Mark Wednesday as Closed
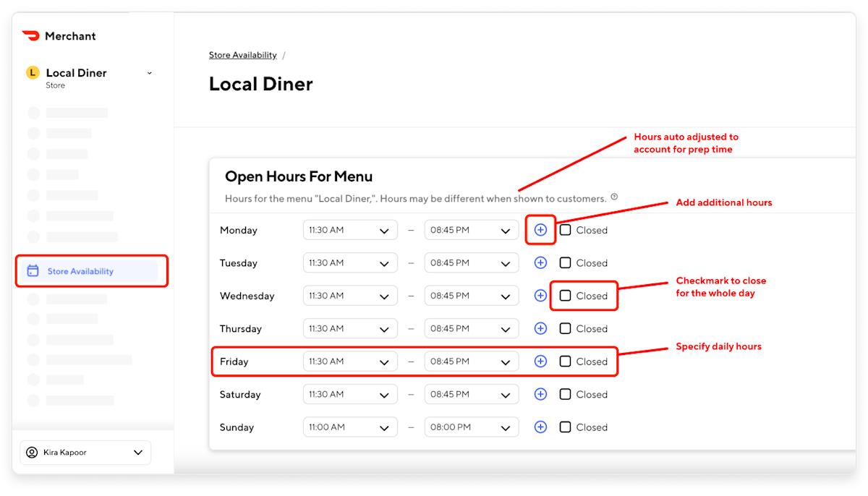Viewport: 868px width, 496px height. pos(566,296)
